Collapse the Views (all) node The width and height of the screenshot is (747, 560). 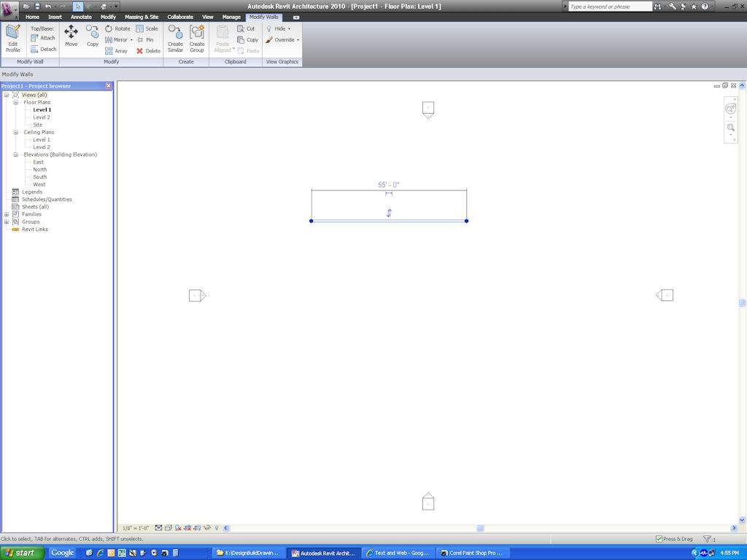[7, 95]
